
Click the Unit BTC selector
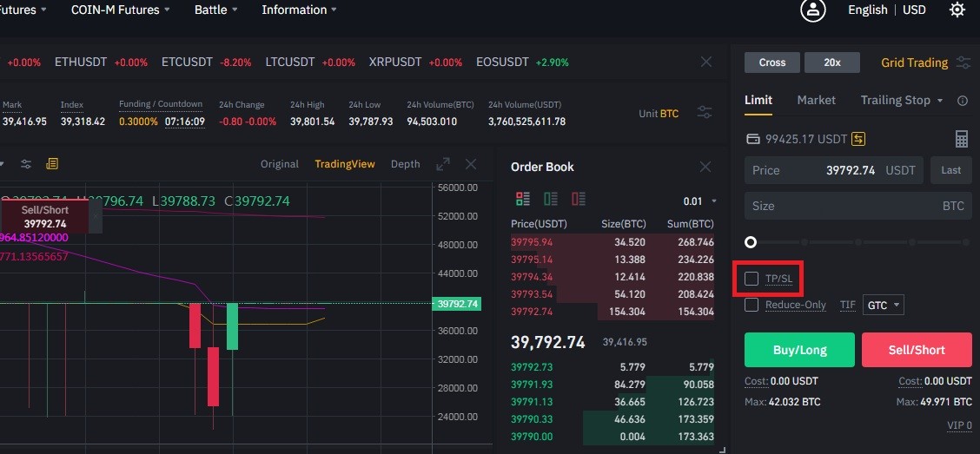click(659, 114)
